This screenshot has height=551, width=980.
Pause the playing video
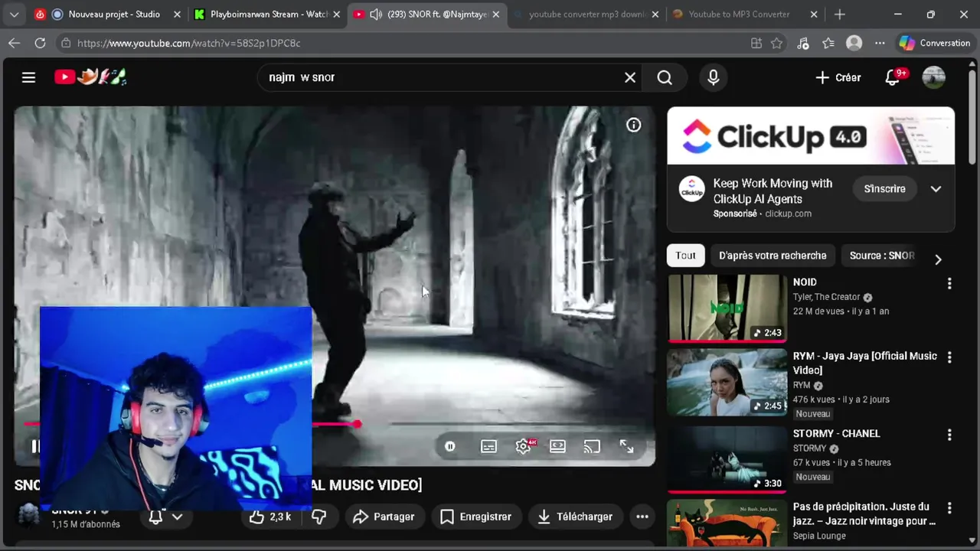[34, 446]
